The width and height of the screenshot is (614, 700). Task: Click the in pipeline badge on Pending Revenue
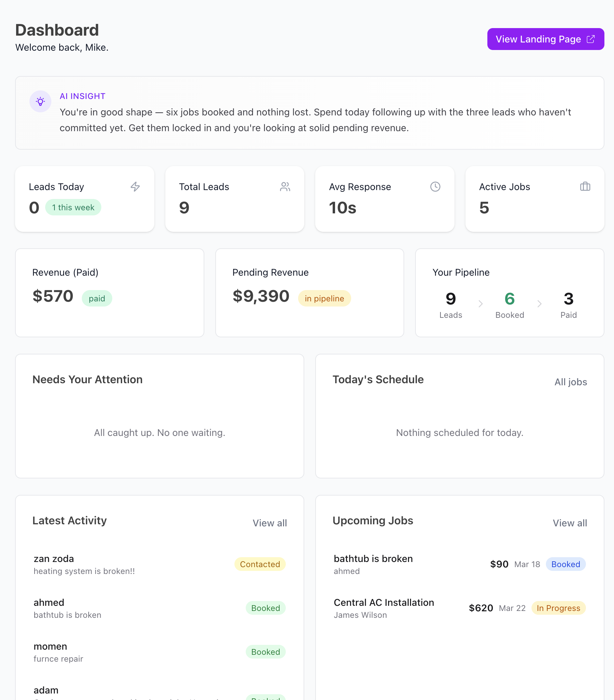pos(324,298)
